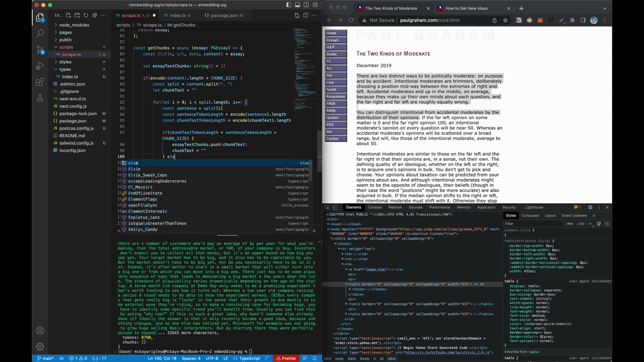Click the New File icon in Explorer
This screenshot has width=644, height=362.
pyautogui.click(x=68, y=16)
